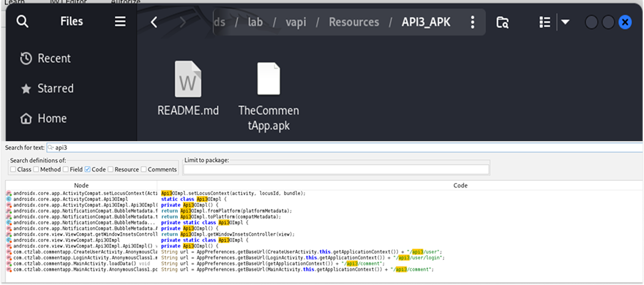The height and width of the screenshot is (285, 644).
Task: Open the path bar three-dot menu
Action: point(472,22)
